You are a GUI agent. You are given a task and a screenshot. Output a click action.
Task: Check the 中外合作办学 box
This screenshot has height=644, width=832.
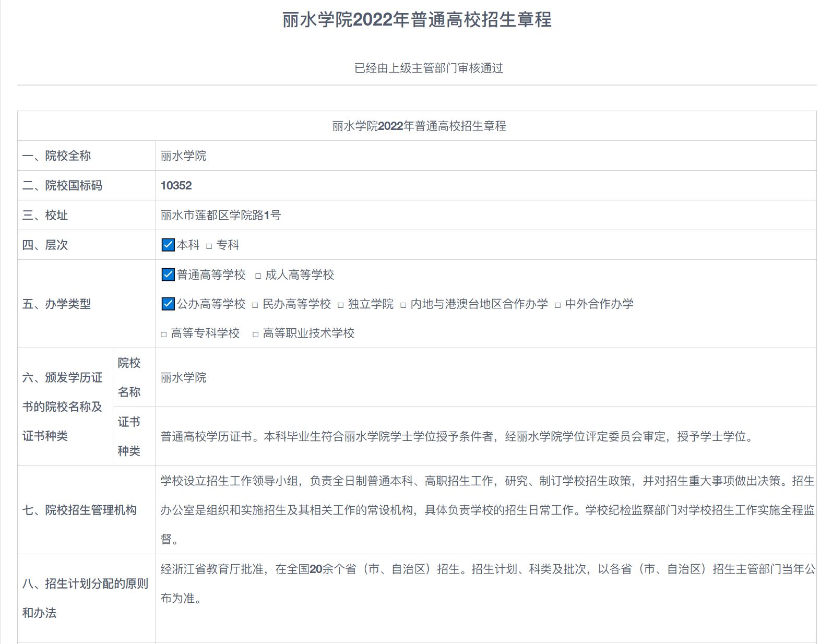(x=558, y=305)
